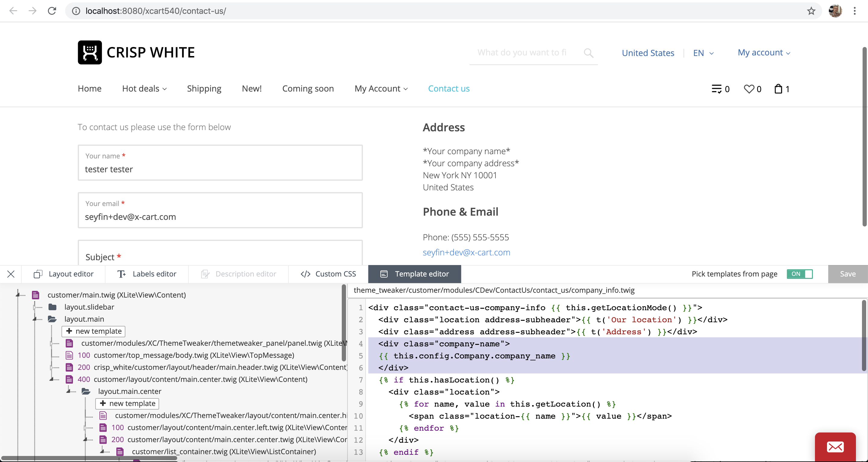The image size is (868, 462).
Task: Toggle Pick templates from page switch
Action: pyautogui.click(x=800, y=274)
